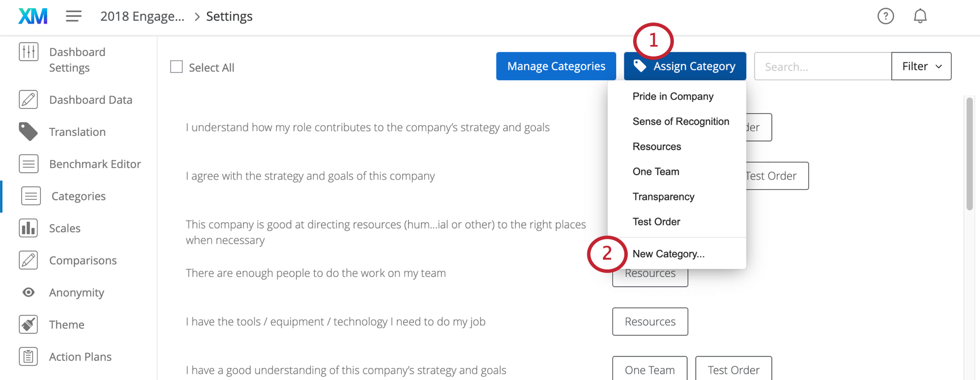Open the notifications bell

[920, 16]
